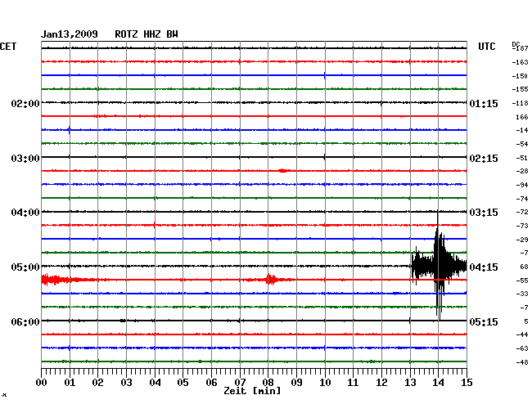Select minute 12 on the time axis
This screenshot has height=404, width=532.
tap(381, 382)
